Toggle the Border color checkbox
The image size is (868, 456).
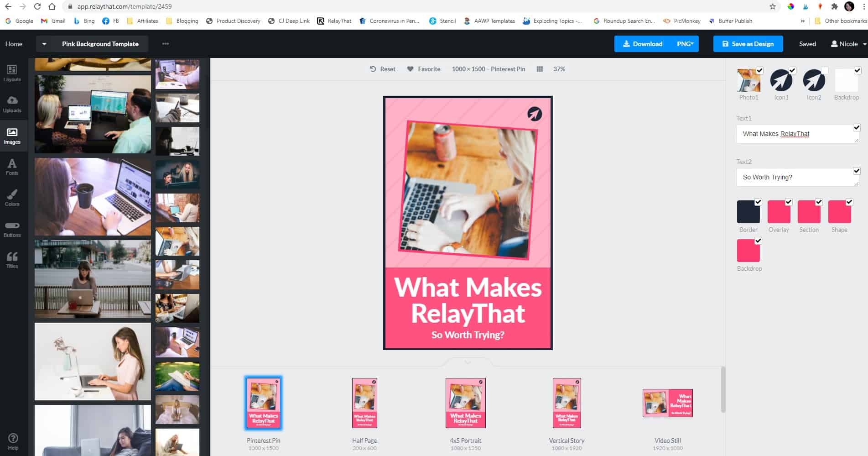pos(758,202)
